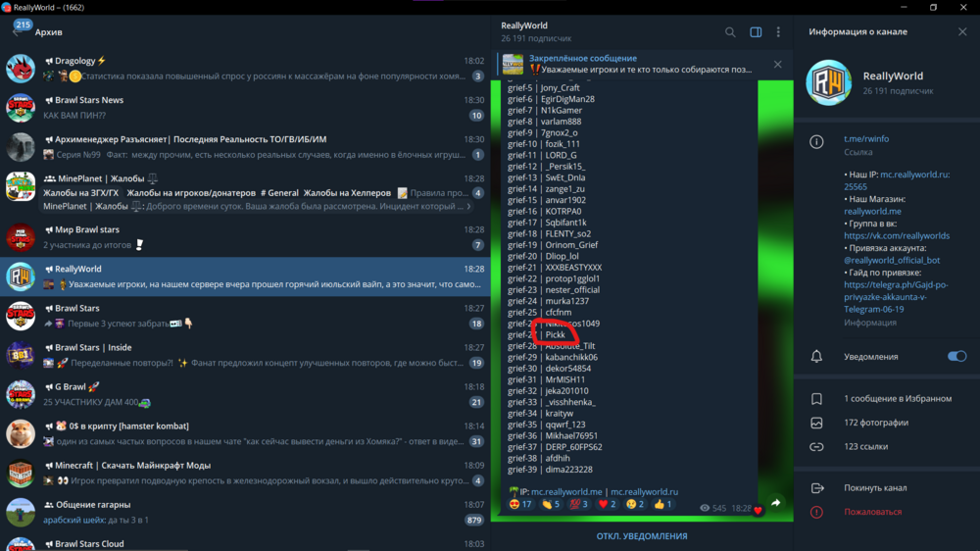Click the "grief-27 | Pickk" line

click(x=536, y=334)
